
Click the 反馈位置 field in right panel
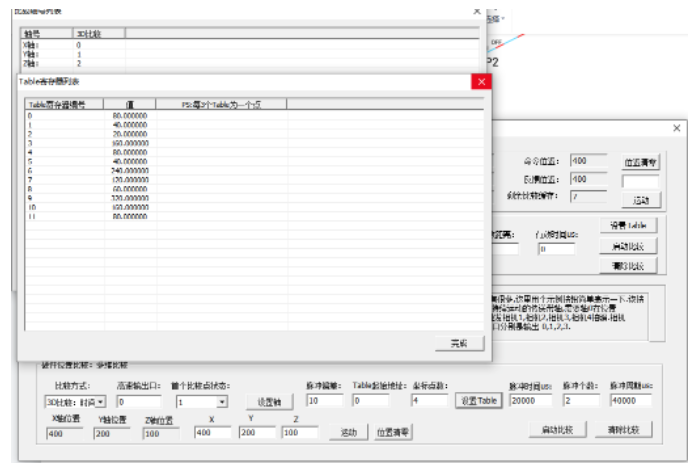(x=588, y=179)
